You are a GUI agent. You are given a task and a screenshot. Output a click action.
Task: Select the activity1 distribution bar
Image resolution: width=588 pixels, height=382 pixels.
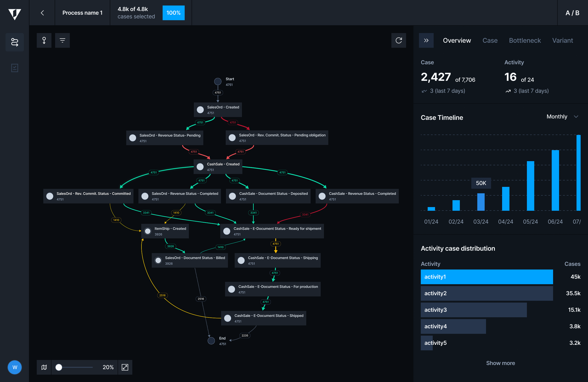[x=487, y=277]
